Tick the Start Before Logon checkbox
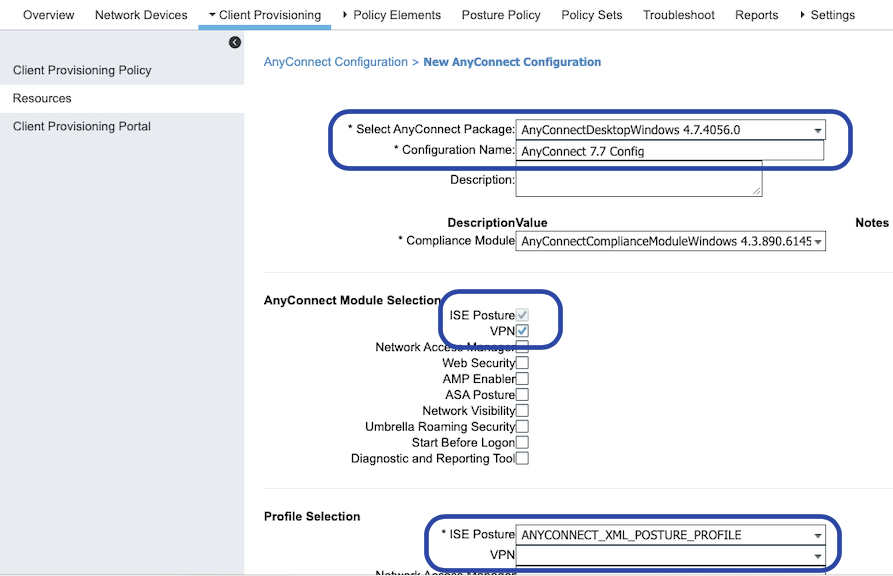Image resolution: width=893 pixels, height=576 pixels. 522,442
